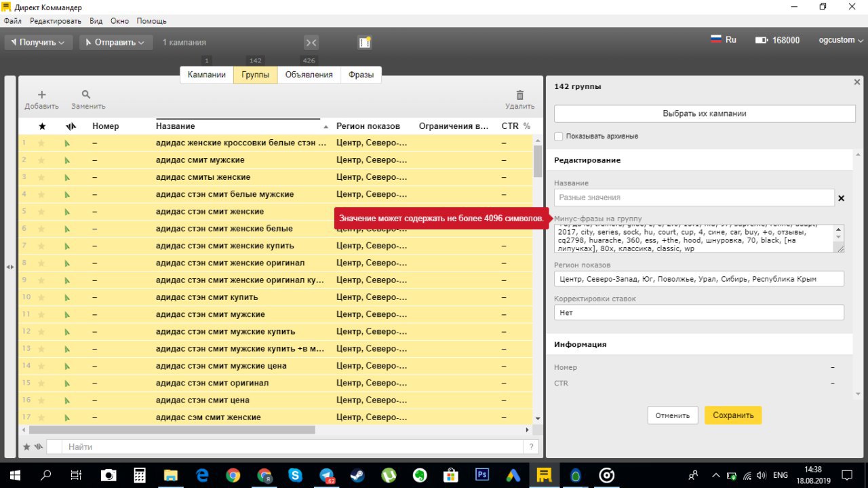The width and height of the screenshot is (868, 488).
Task: Select the Группы tab
Action: [x=256, y=75]
